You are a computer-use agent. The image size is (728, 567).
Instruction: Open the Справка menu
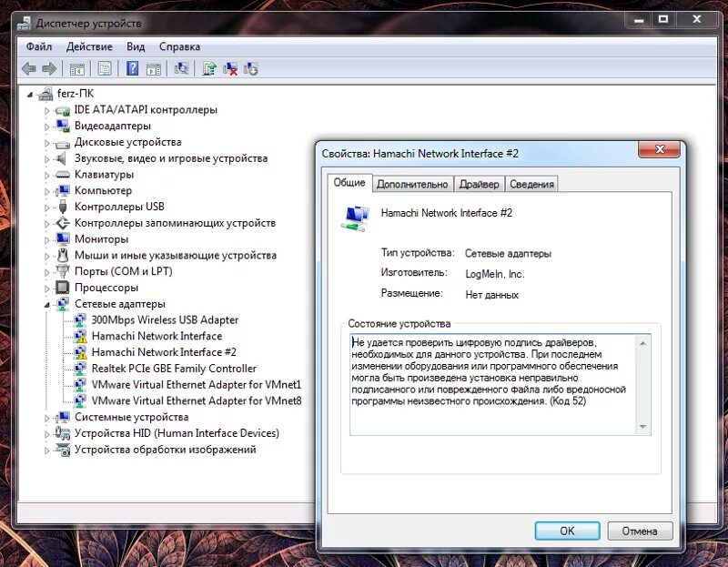coord(179,46)
